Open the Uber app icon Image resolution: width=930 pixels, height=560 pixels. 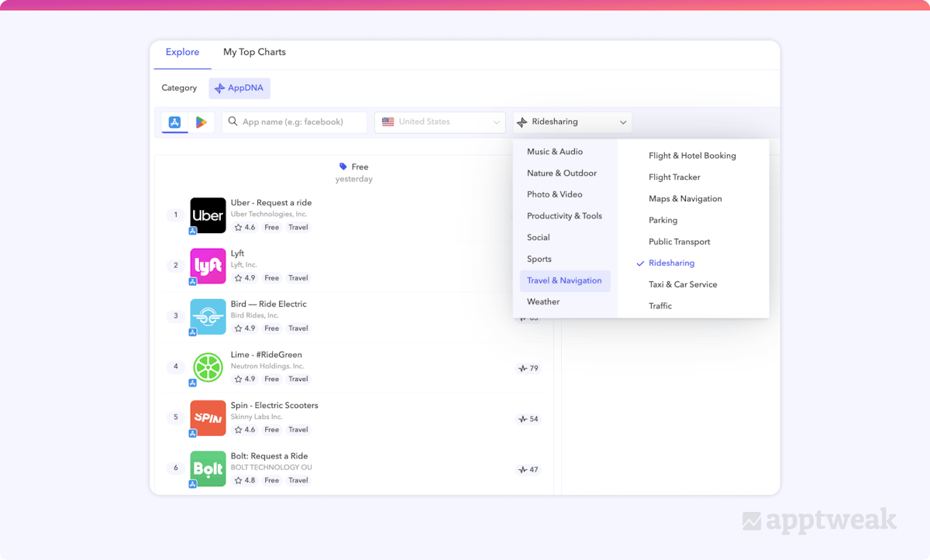(208, 215)
